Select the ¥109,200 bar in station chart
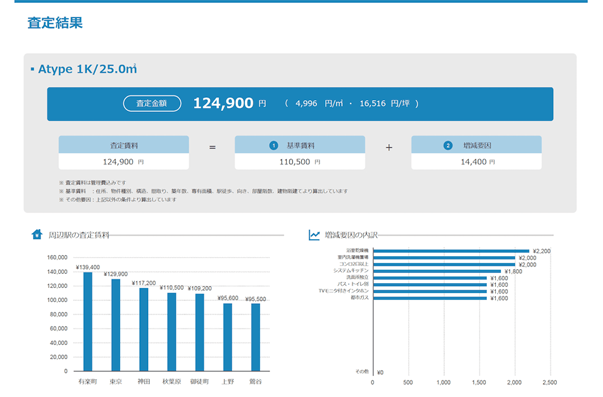The width and height of the screenshot is (603, 397). [200, 332]
